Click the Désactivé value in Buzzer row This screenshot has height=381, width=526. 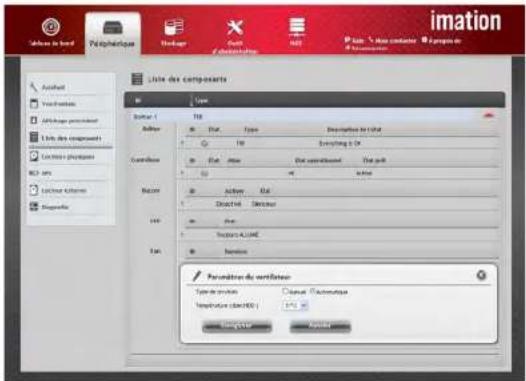228,204
